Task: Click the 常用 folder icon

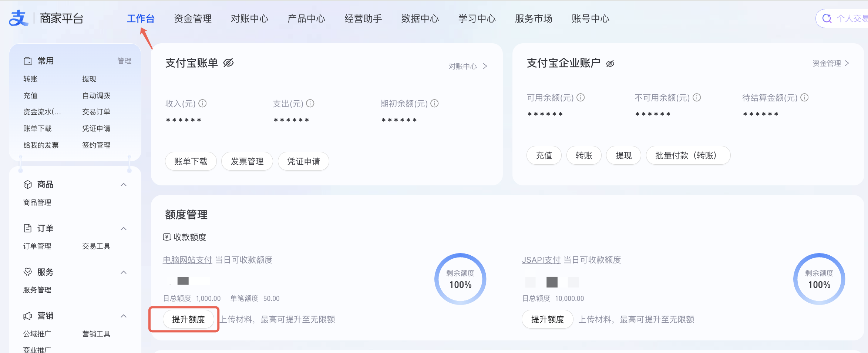Action: point(28,61)
